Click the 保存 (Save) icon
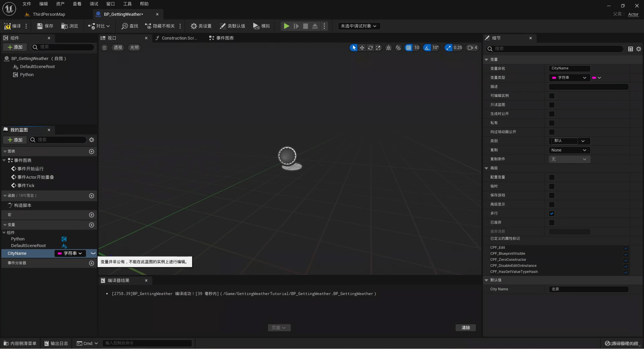Image resolution: width=644 pixels, height=349 pixels. [x=45, y=26]
